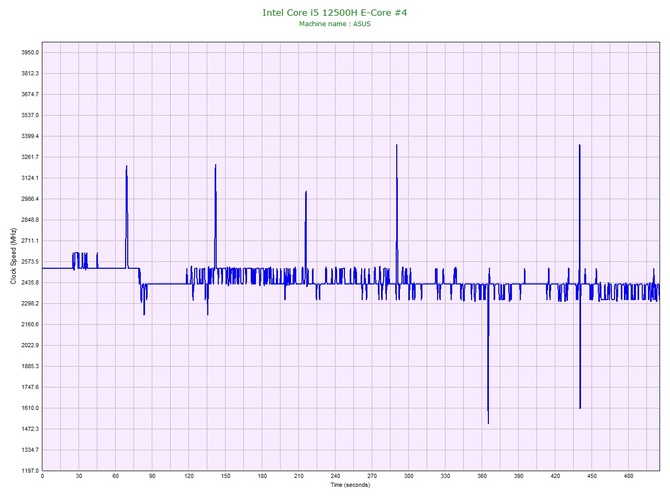
Task: Click the 270 time axis tick label
Action: pyautogui.click(x=372, y=476)
